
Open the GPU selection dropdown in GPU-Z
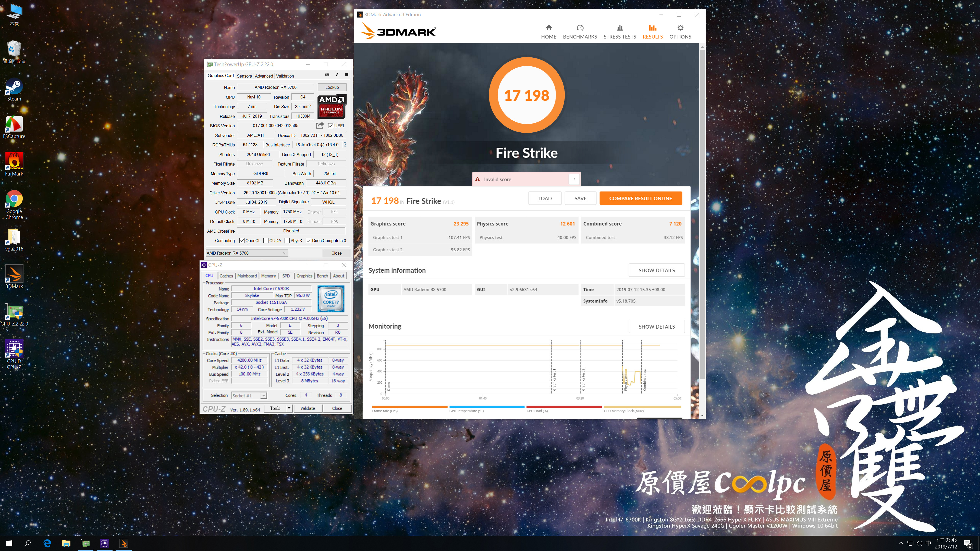click(x=247, y=253)
